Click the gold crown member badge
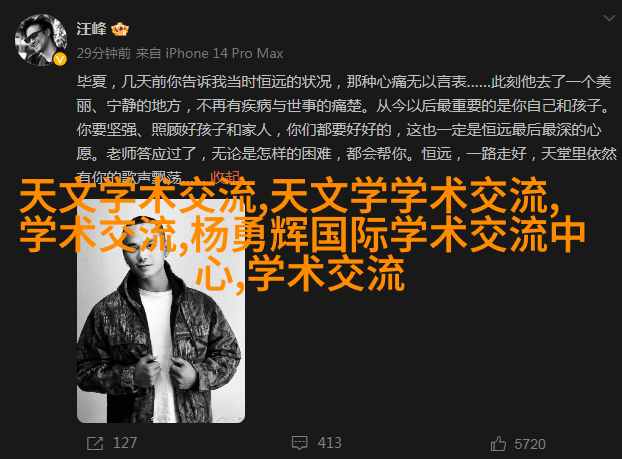622x459 pixels. coord(120,29)
